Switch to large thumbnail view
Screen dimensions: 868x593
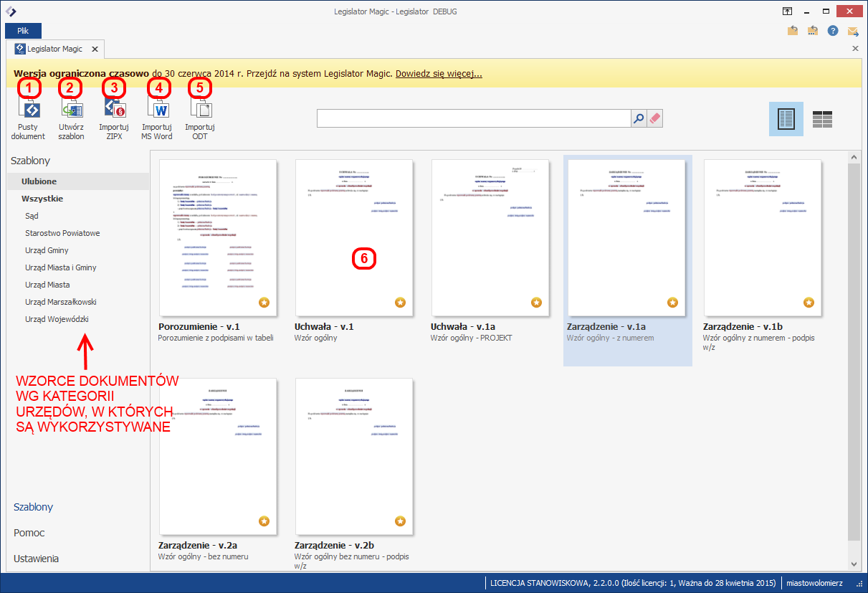[x=786, y=119]
